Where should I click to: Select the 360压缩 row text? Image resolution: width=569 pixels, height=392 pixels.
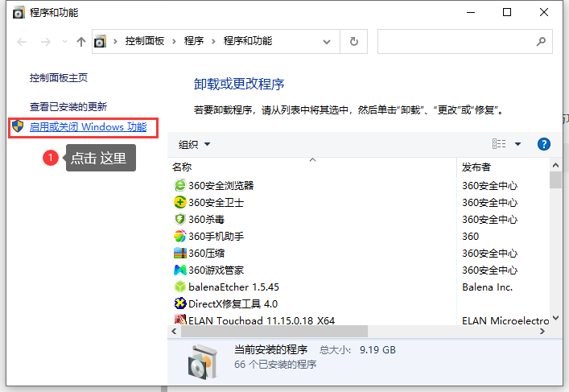coord(206,253)
